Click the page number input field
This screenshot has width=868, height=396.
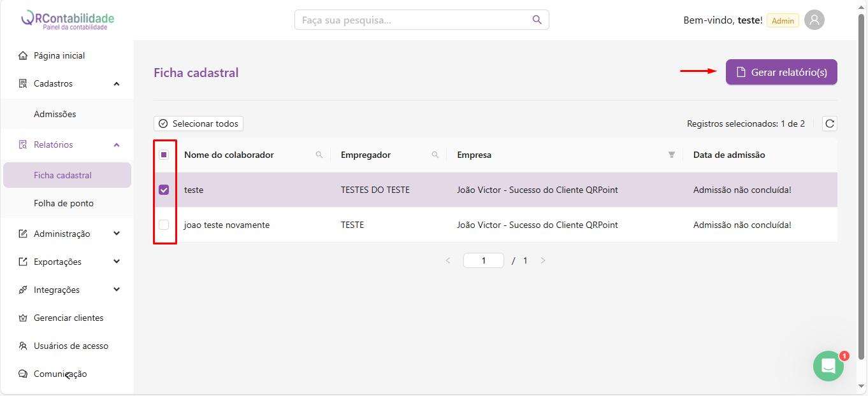pyautogui.click(x=483, y=260)
